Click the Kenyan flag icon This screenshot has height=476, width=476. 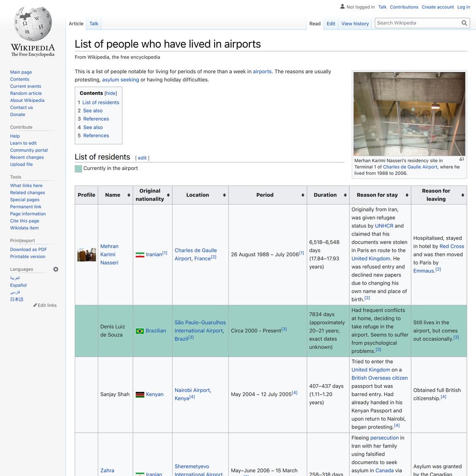(x=140, y=394)
